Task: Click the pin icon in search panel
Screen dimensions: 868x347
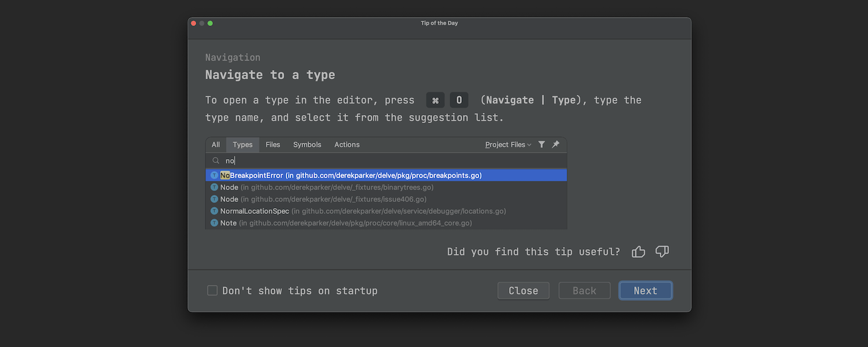Action: tap(556, 145)
